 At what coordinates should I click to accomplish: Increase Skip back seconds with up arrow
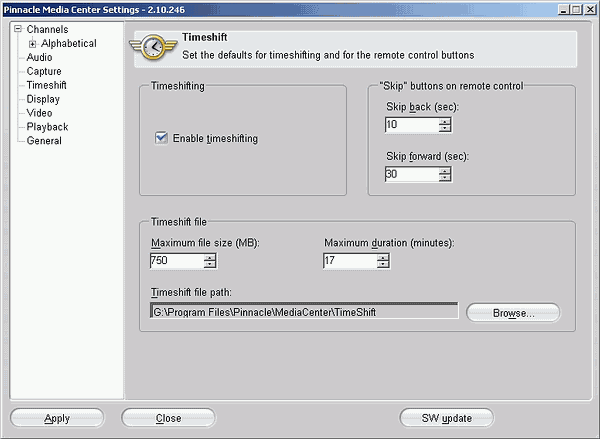(445, 121)
